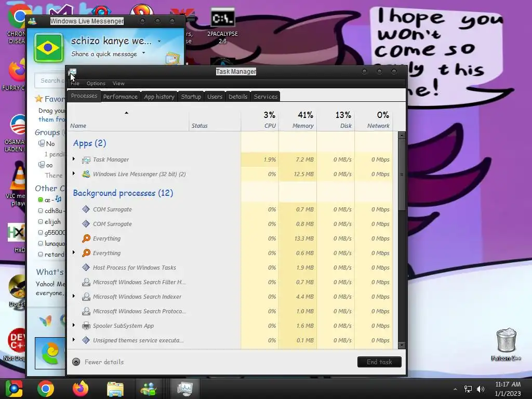Open the volume speaker tray icon
532x399 pixels.
coord(481,389)
